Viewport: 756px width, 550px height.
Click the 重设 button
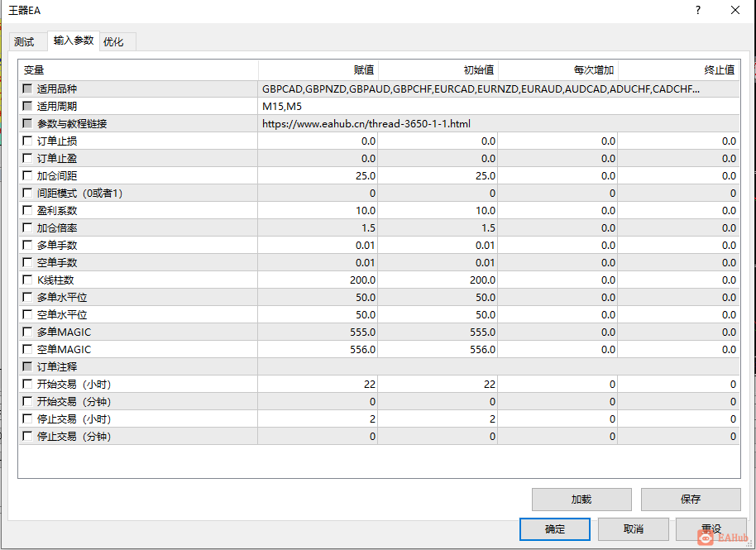coord(711,529)
